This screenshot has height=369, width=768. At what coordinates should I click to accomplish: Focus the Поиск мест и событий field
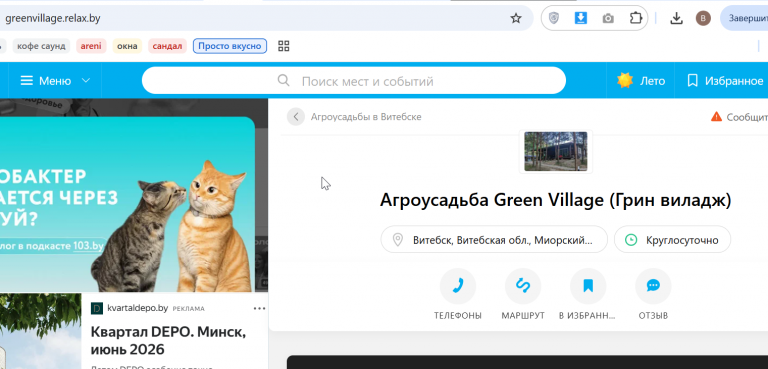[354, 80]
